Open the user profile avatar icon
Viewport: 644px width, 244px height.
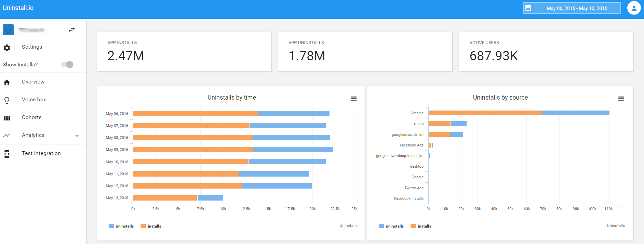(x=634, y=8)
